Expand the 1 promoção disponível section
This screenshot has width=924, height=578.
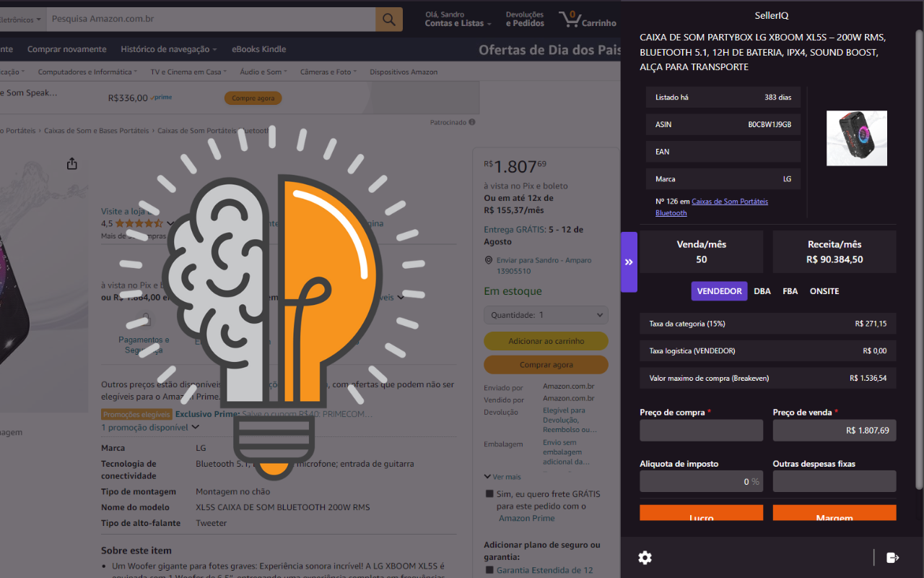(x=150, y=428)
